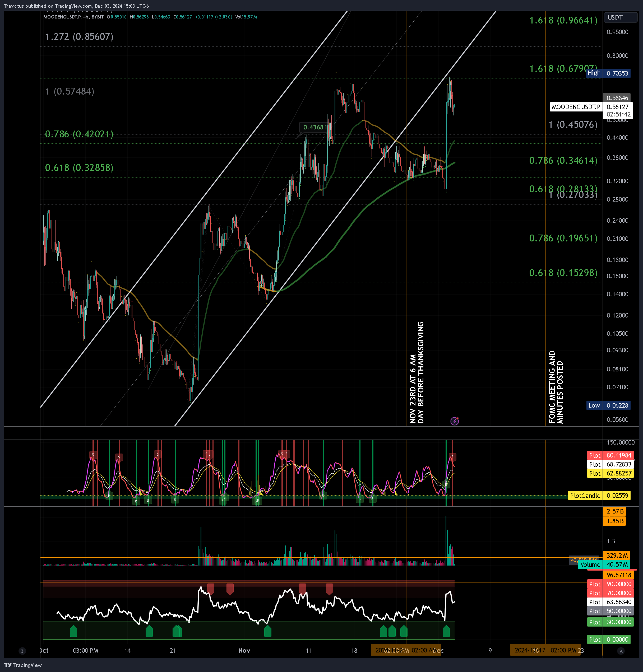Select the 0.618 (0.15298) Fibonacci label

563,273
